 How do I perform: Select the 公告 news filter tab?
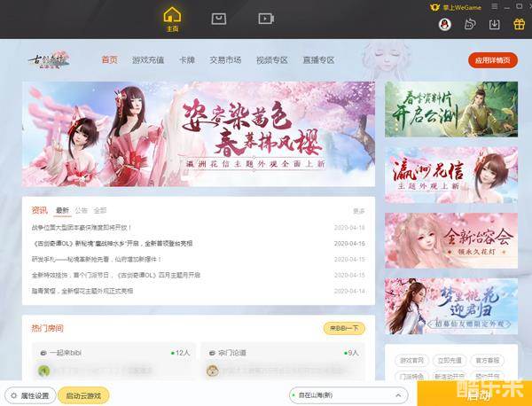82,211
